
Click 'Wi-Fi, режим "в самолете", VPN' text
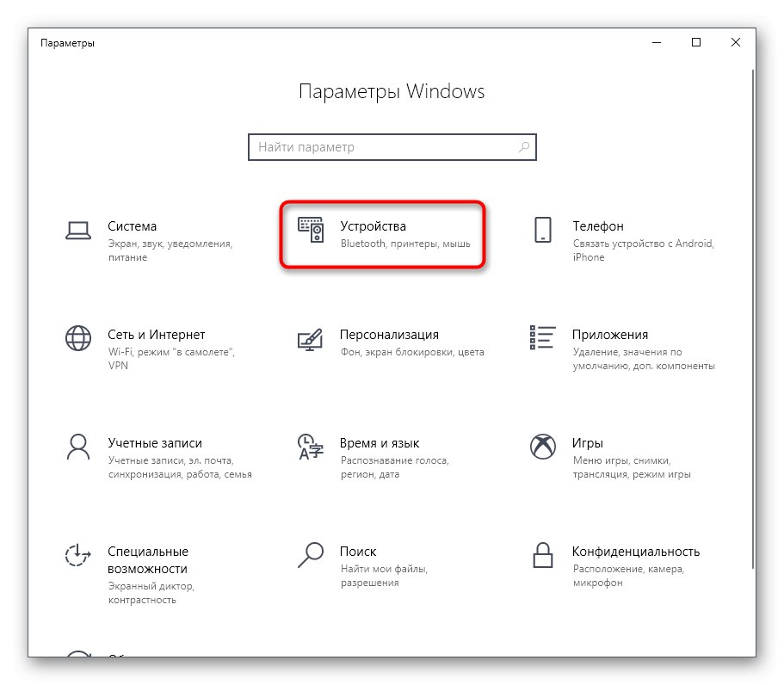(171, 359)
